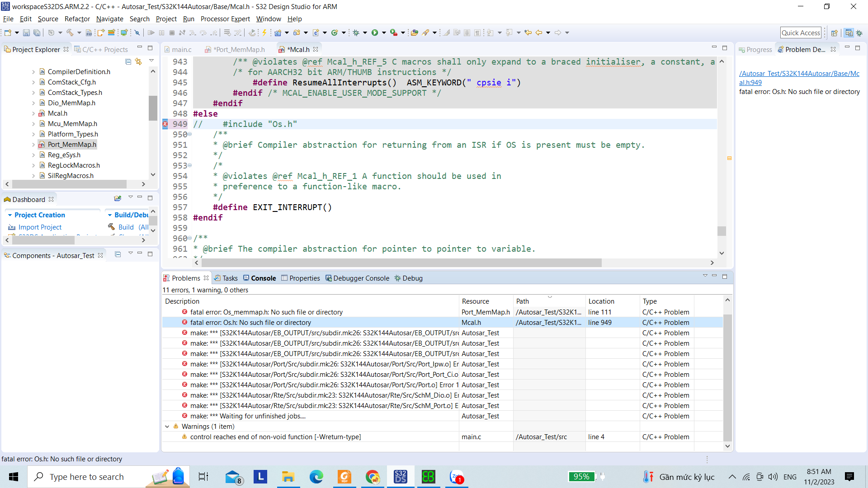Expand the Mcu_MemMap.h tree item
The height and width of the screenshot is (488, 868).
point(33,123)
